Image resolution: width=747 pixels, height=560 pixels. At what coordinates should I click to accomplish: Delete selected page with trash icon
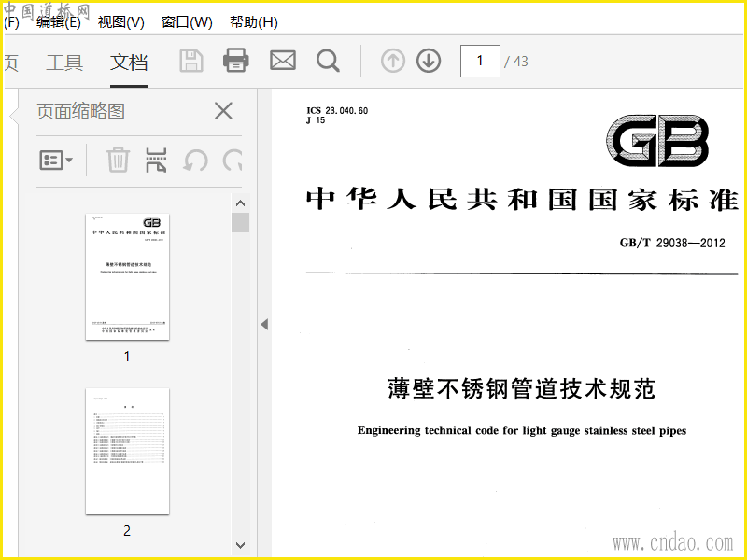tap(118, 160)
